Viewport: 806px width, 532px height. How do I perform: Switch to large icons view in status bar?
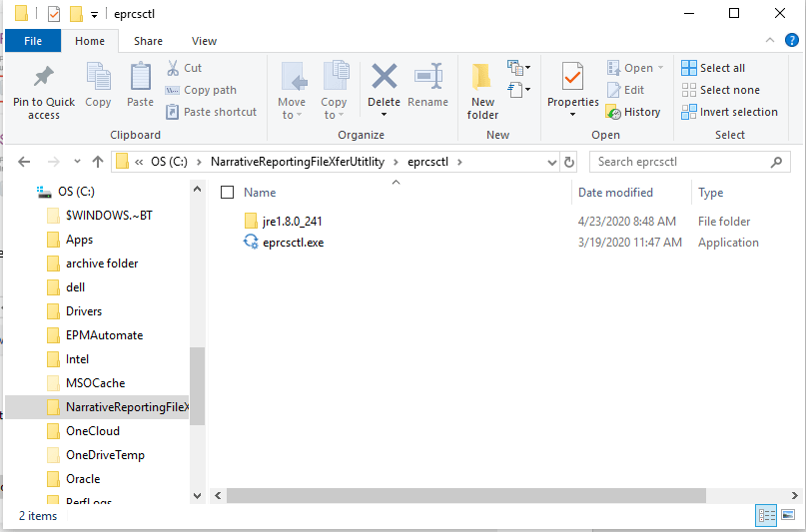tap(788, 516)
